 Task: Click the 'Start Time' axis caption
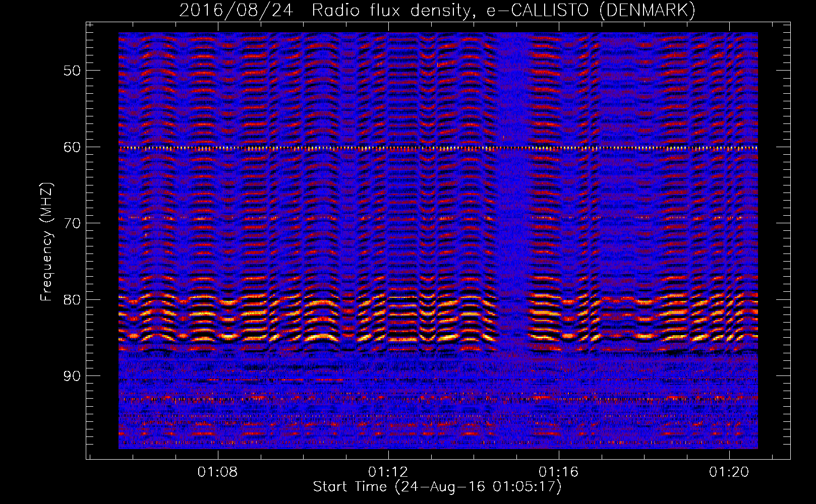(x=437, y=487)
